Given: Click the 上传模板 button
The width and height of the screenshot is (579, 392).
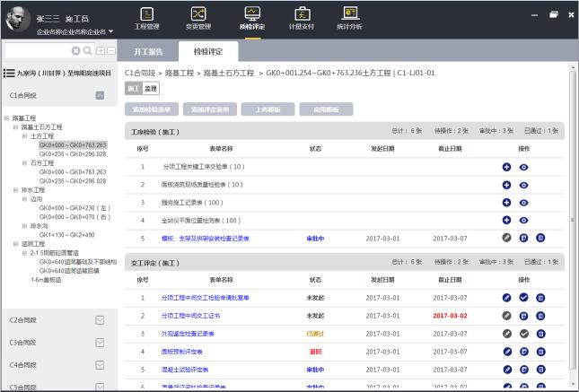Looking at the screenshot, I should tap(268, 109).
